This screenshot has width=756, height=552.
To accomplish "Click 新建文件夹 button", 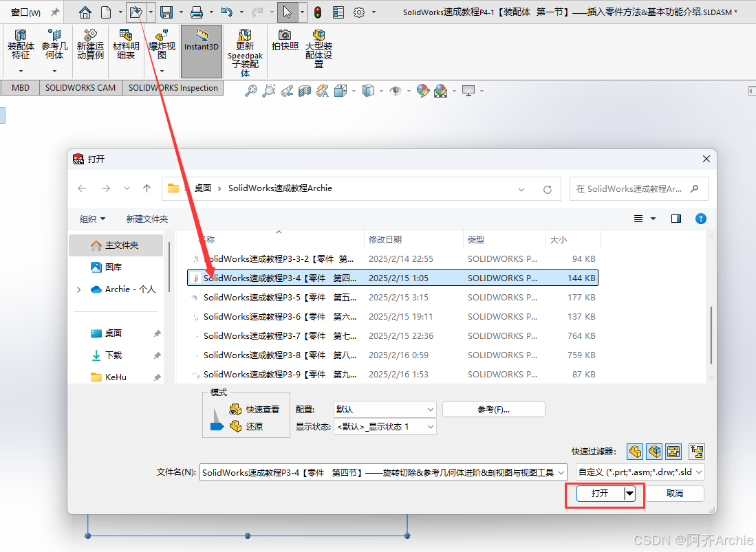I will click(x=147, y=219).
